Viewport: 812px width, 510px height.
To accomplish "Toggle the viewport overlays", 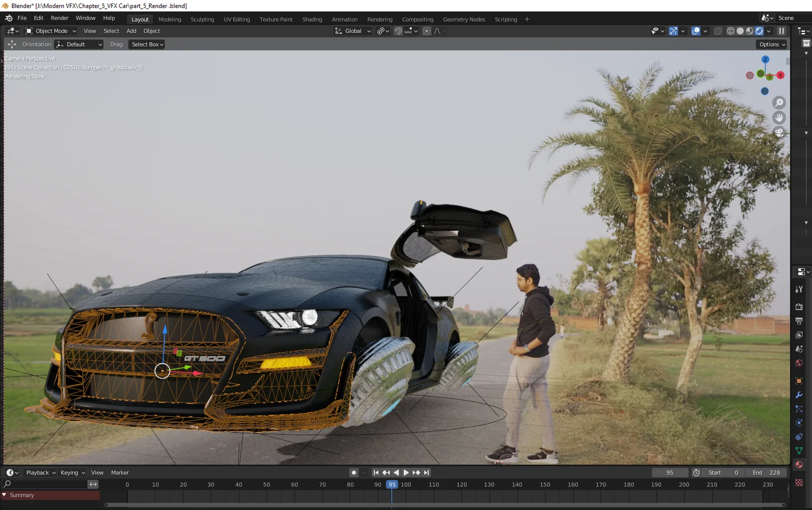I will [695, 31].
